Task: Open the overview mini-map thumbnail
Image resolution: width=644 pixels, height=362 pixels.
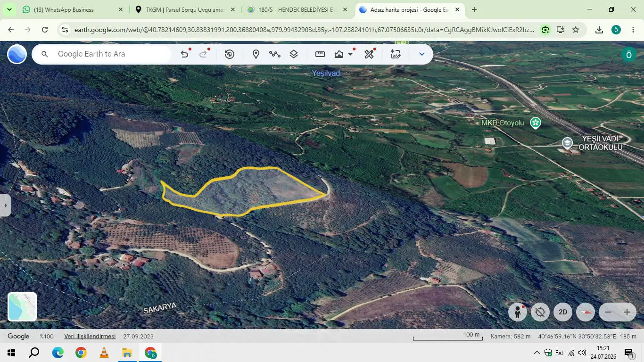Action: point(22,307)
